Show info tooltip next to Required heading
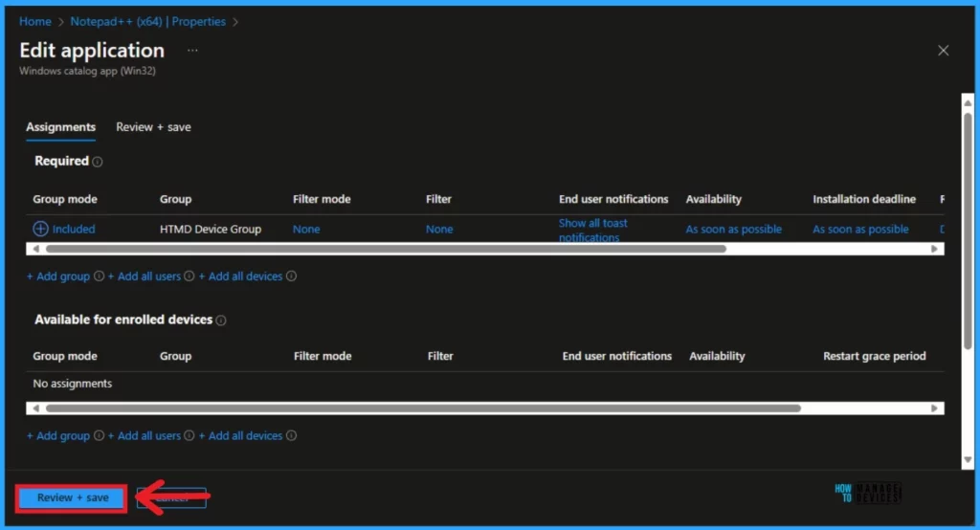Image resolution: width=980 pixels, height=530 pixels. 98,162
